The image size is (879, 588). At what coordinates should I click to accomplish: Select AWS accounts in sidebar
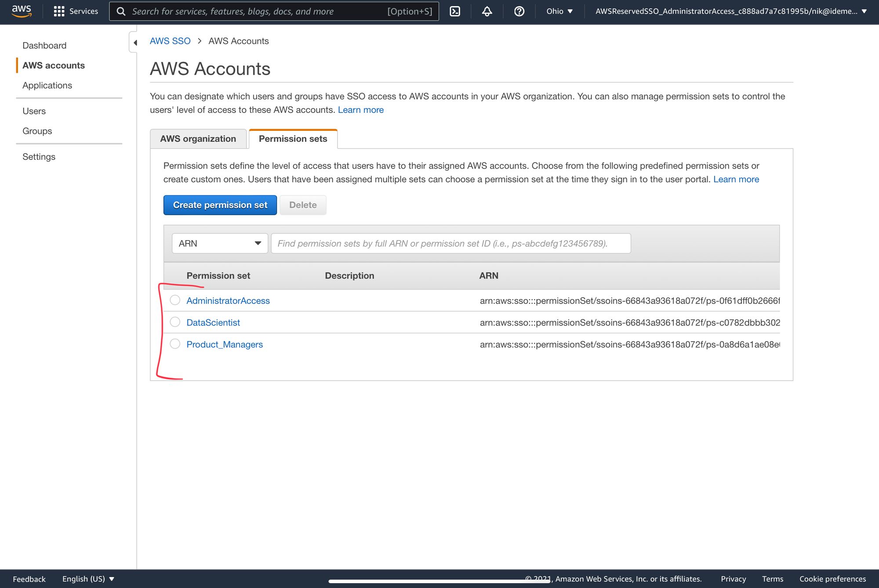coord(54,65)
